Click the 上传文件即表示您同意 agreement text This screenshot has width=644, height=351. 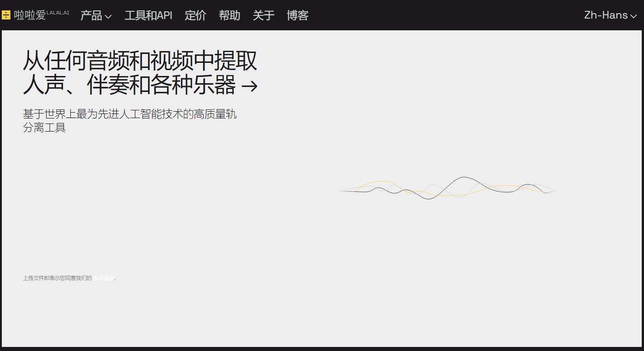click(57, 278)
